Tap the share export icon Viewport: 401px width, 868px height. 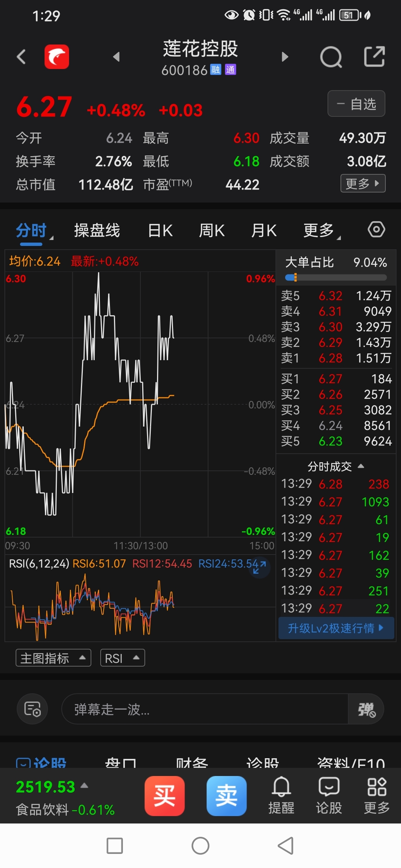point(374,56)
